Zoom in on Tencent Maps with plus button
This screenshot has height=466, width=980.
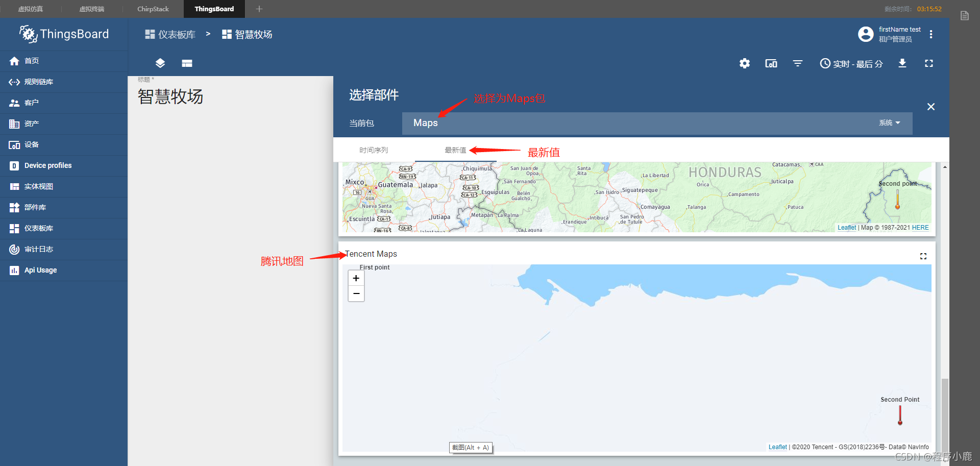[x=356, y=278]
